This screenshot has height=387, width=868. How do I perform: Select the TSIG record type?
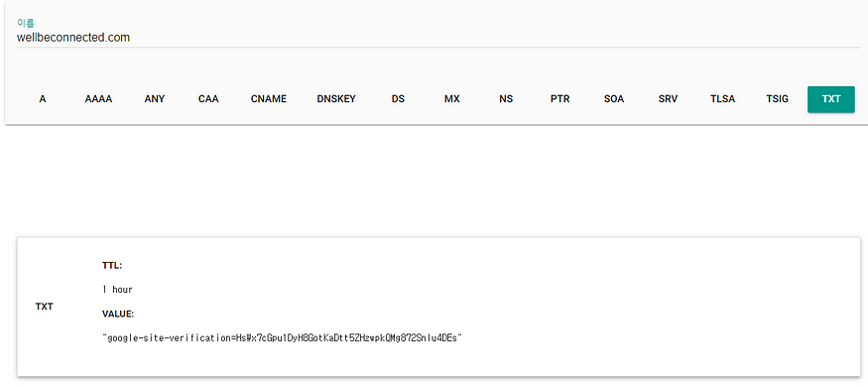pyautogui.click(x=777, y=99)
